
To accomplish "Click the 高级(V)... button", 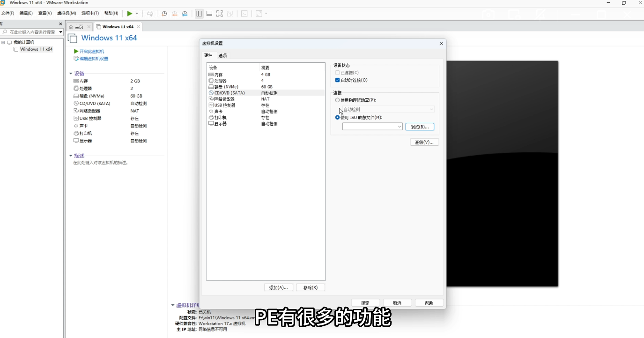I will coord(424,142).
